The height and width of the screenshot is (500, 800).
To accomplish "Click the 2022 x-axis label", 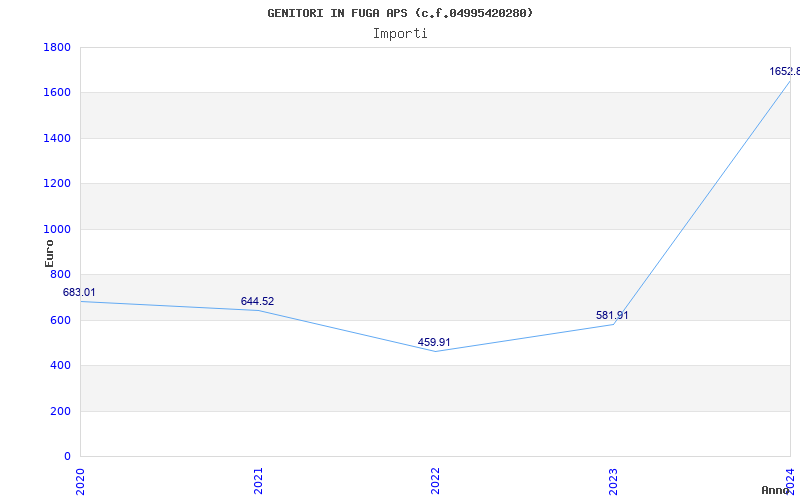I will tap(435, 481).
